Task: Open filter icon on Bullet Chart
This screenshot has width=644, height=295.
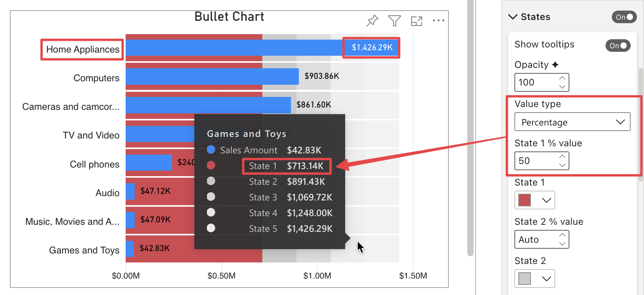Action: coord(394,20)
